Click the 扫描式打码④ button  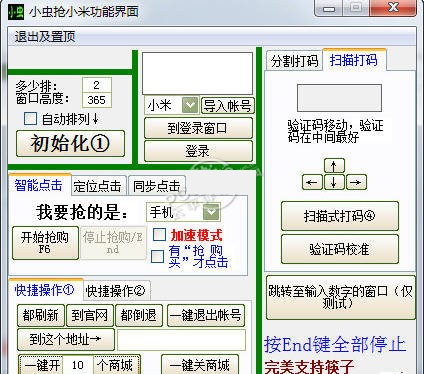tap(340, 216)
